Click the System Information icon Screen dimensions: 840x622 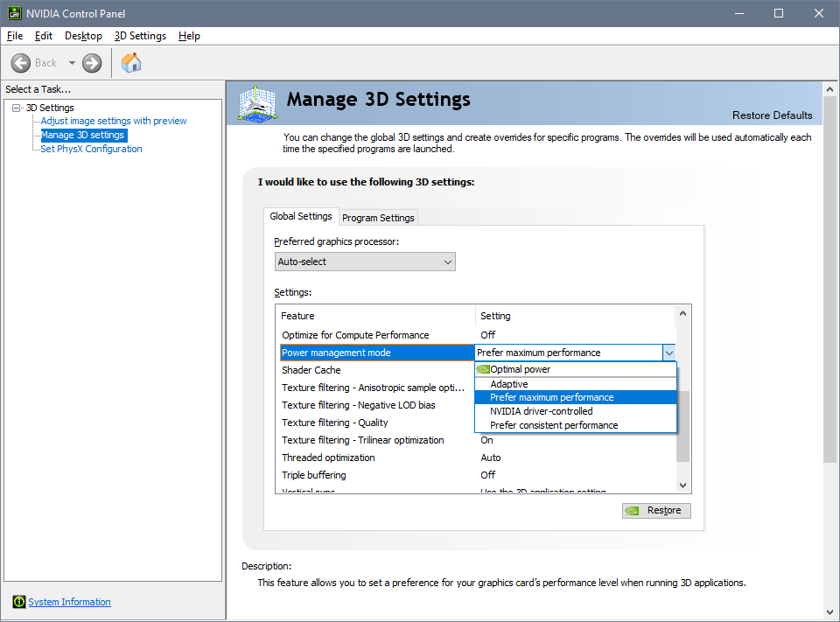coord(19,602)
